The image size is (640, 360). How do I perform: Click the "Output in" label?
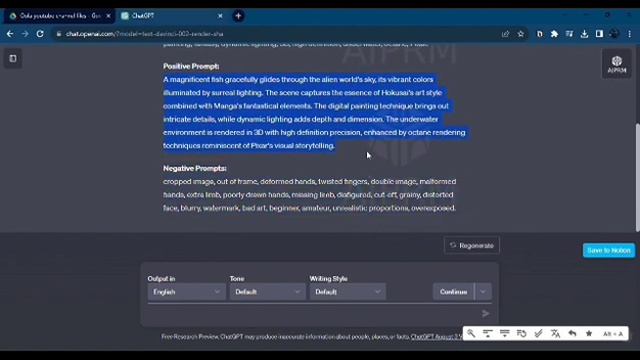(161, 279)
